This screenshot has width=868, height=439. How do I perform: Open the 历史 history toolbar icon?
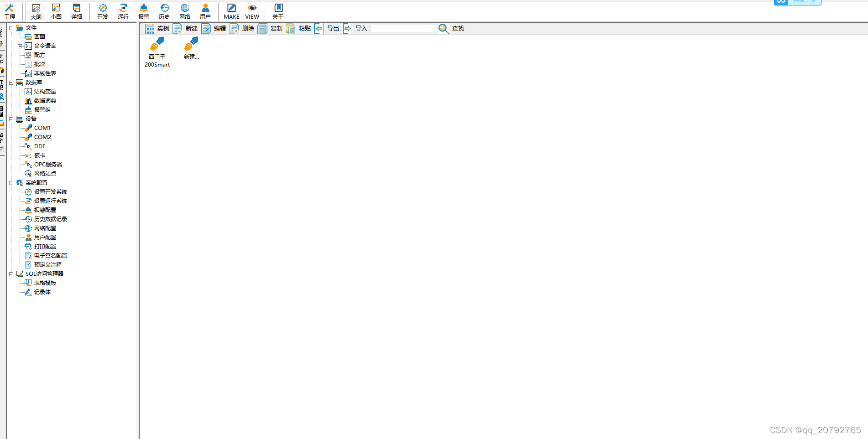(x=164, y=11)
